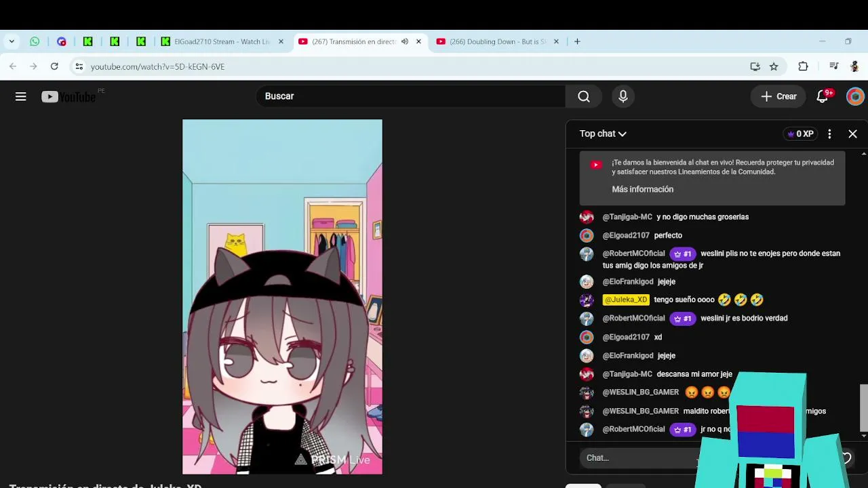Image resolution: width=868 pixels, height=488 pixels.
Task: Reload the current page
Action: (x=54, y=66)
